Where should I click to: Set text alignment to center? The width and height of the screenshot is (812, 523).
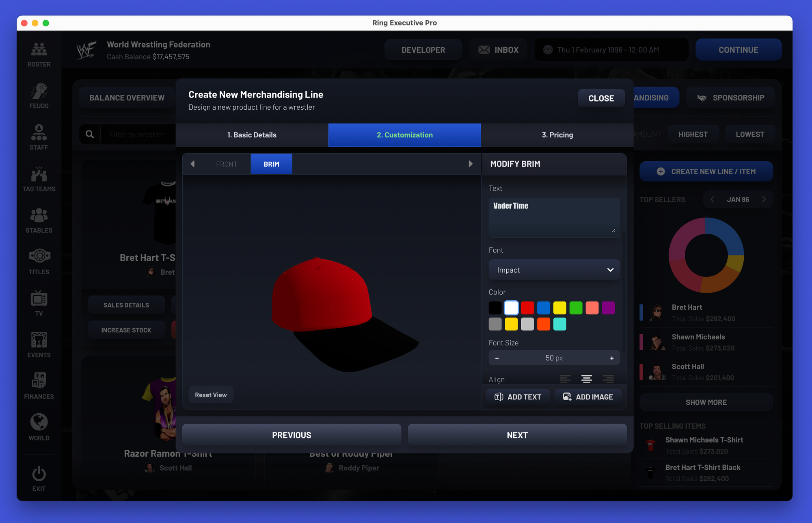(586, 379)
